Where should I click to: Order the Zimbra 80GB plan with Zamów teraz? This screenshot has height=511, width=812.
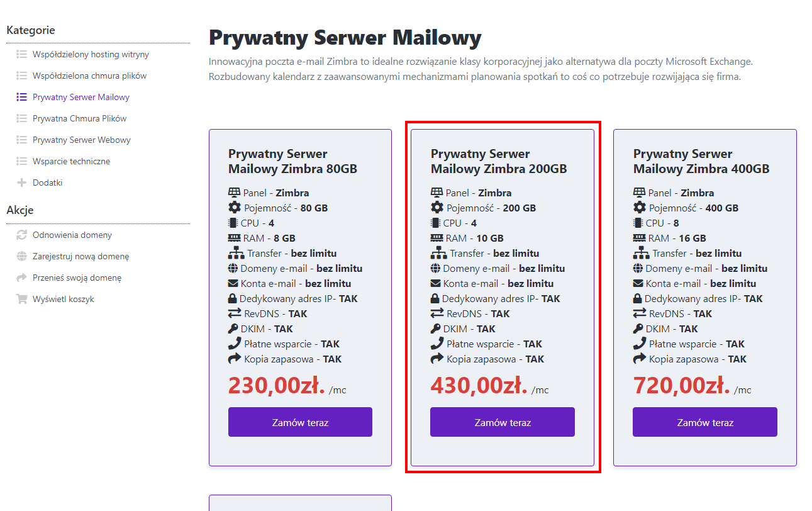pos(300,422)
